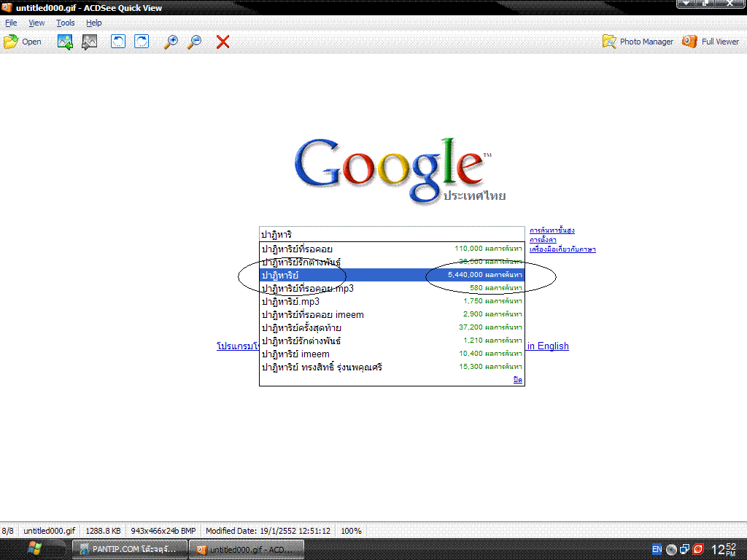The image size is (747, 560).
Task: Click Windows Start button on taskbar
Action: point(34,549)
